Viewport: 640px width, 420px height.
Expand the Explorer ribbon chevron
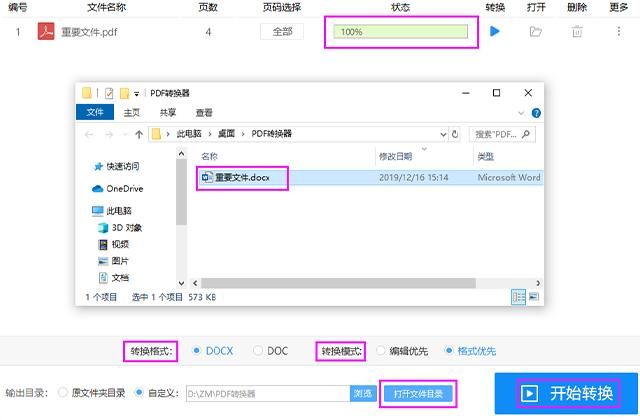point(521,113)
